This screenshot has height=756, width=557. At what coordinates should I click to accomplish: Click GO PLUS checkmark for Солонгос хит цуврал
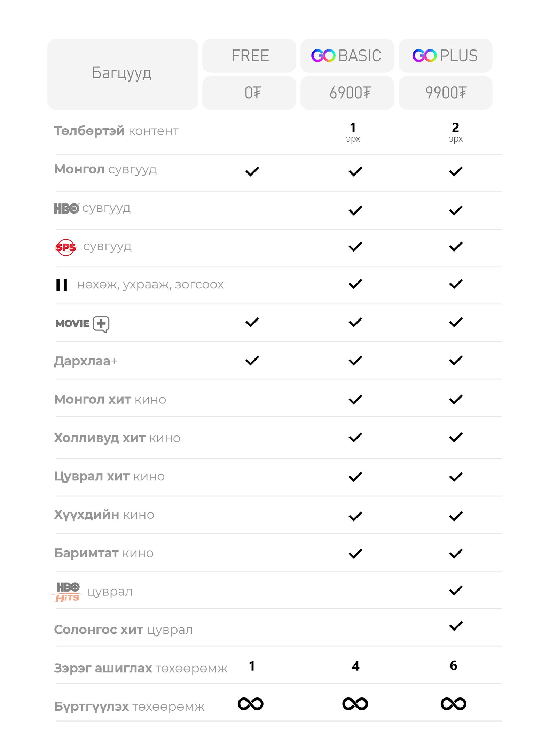point(455,626)
